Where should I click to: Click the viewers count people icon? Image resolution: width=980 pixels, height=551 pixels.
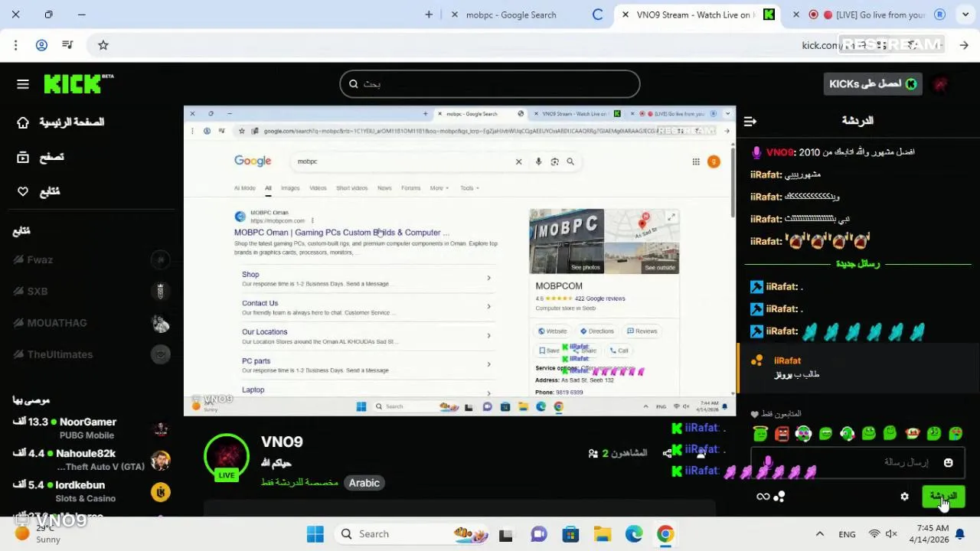(x=593, y=453)
